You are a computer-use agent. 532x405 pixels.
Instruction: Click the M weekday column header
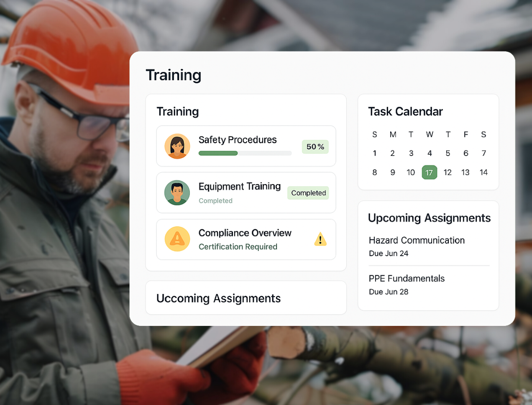[393, 134]
